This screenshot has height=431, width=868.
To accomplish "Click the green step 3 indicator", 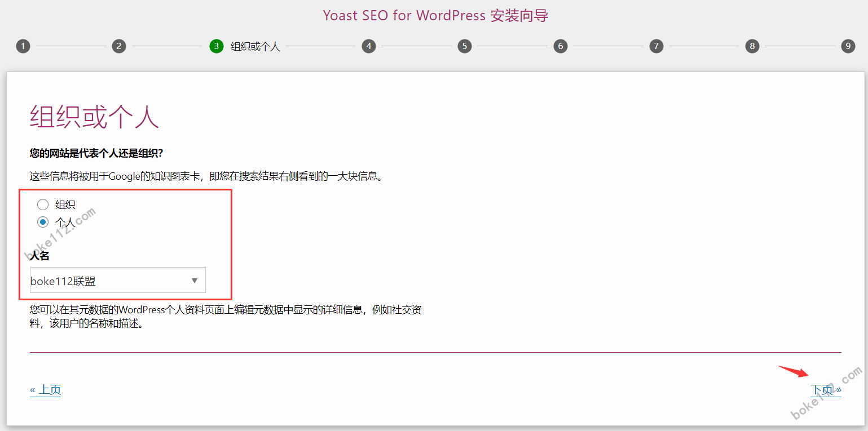I will pos(216,46).
